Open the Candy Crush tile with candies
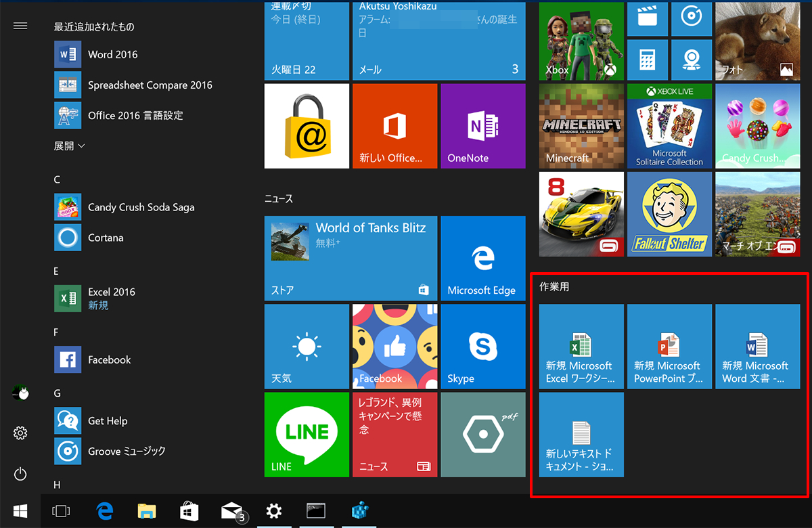812x528 pixels. (757, 126)
